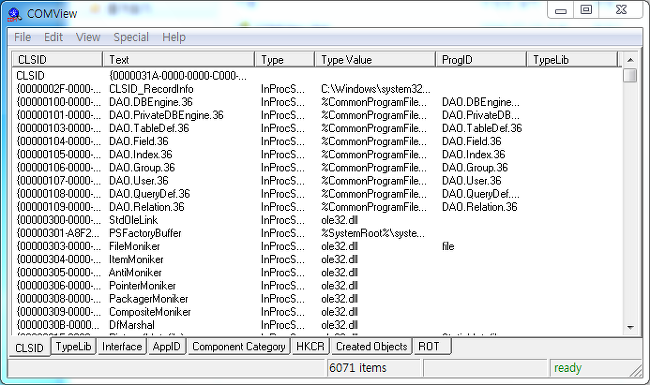The width and height of the screenshot is (650, 385).
Task: Switch to the Interface tab
Action: [x=122, y=346]
